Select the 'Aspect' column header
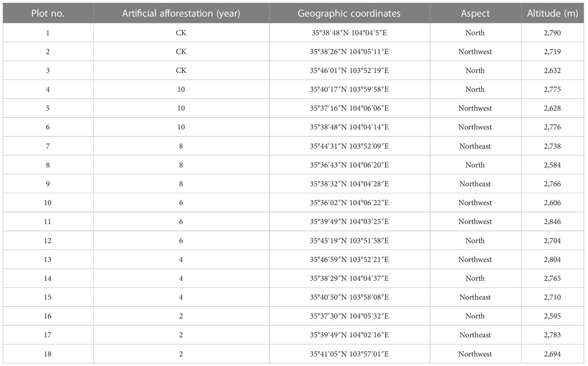 [475, 13]
